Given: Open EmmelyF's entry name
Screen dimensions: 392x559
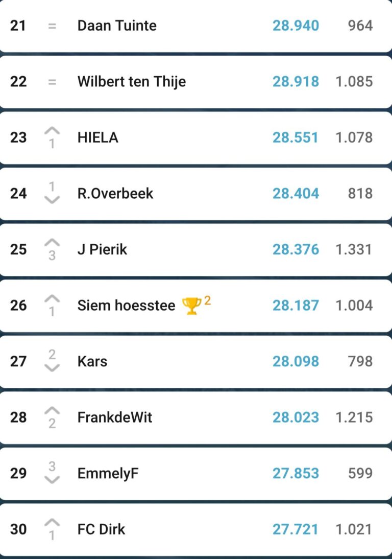Looking at the screenshot, I should coord(108,473).
